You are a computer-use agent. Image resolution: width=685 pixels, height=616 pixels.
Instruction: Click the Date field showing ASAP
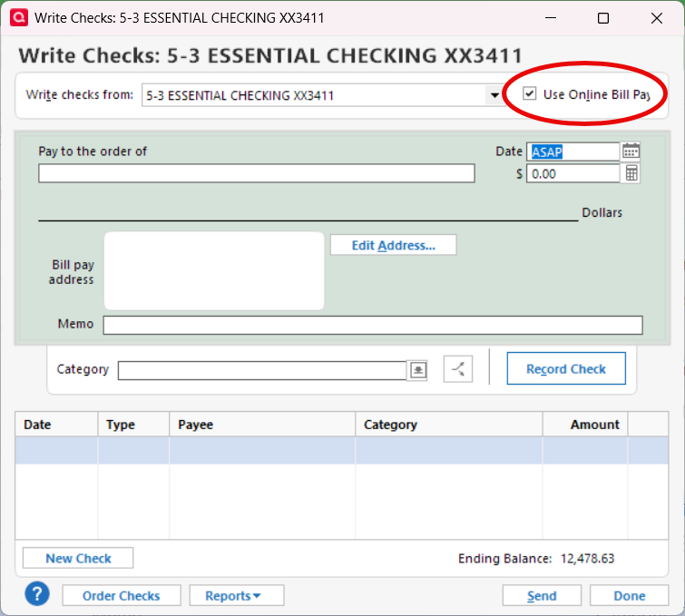pyautogui.click(x=572, y=152)
